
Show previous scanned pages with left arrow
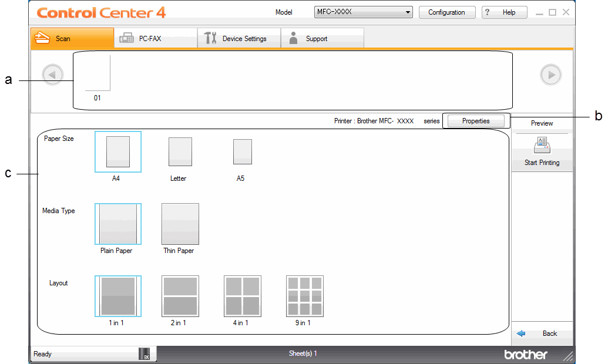pos(53,75)
